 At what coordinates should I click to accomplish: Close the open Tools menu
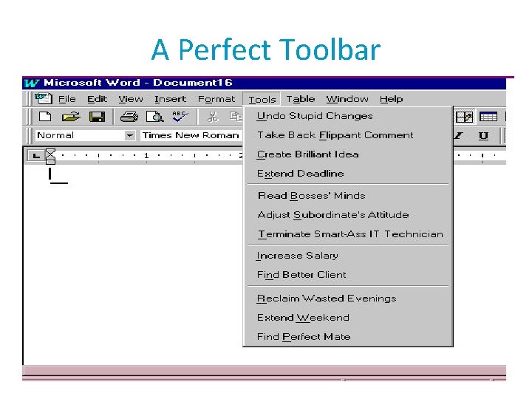pos(262,100)
